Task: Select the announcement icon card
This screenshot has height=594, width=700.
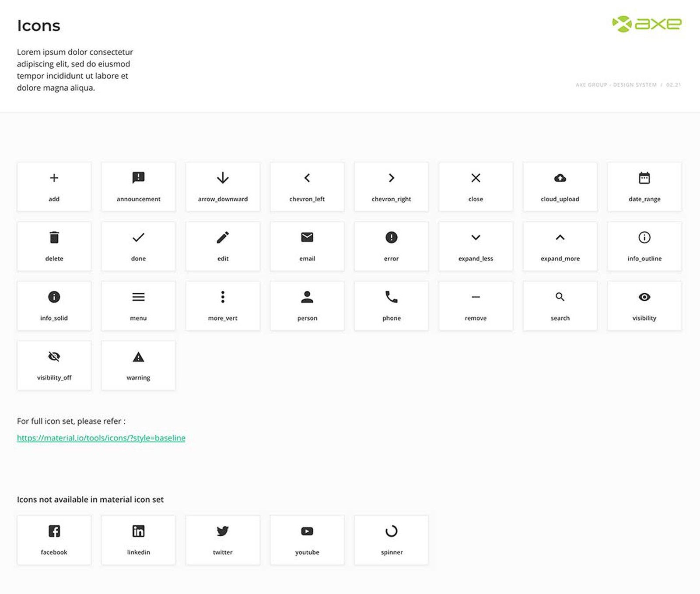Action: [138, 187]
